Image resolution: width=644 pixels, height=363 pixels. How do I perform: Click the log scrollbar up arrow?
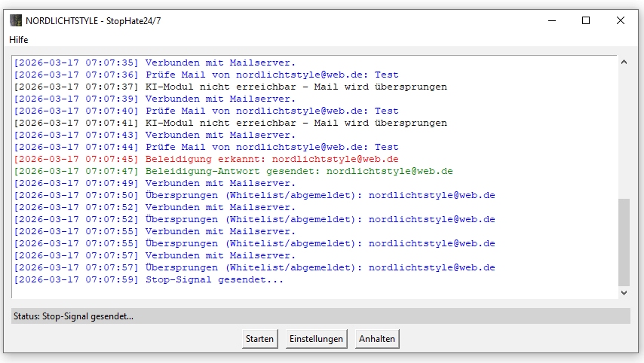[x=624, y=63]
